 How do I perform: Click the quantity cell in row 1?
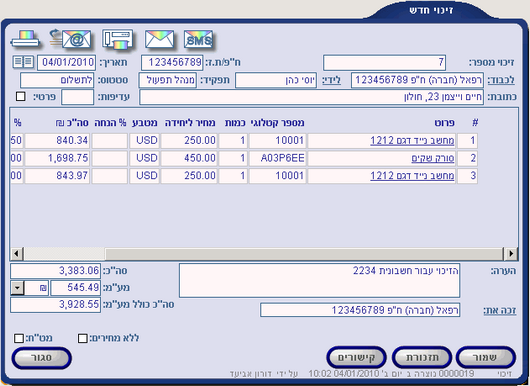tap(233, 141)
